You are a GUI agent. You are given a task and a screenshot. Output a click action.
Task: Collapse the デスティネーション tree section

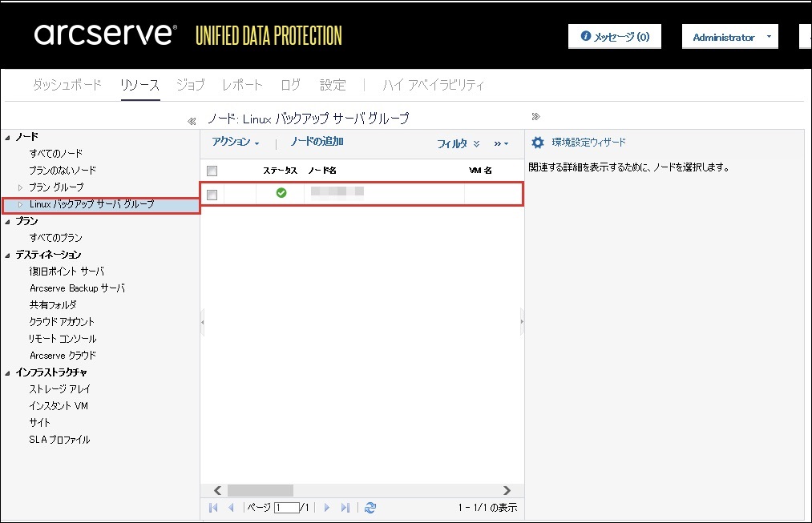pos(7,255)
